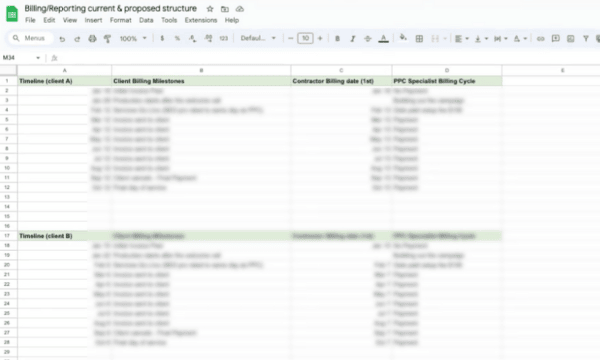Viewport: 600px width, 360px height.
Task: Open the Edit menu
Action: [49, 20]
